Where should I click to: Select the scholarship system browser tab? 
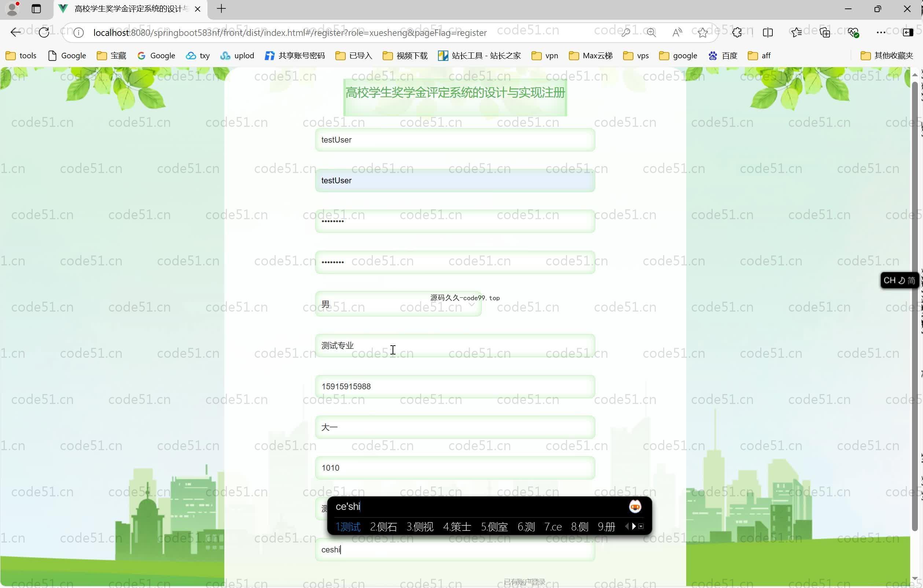pos(130,9)
